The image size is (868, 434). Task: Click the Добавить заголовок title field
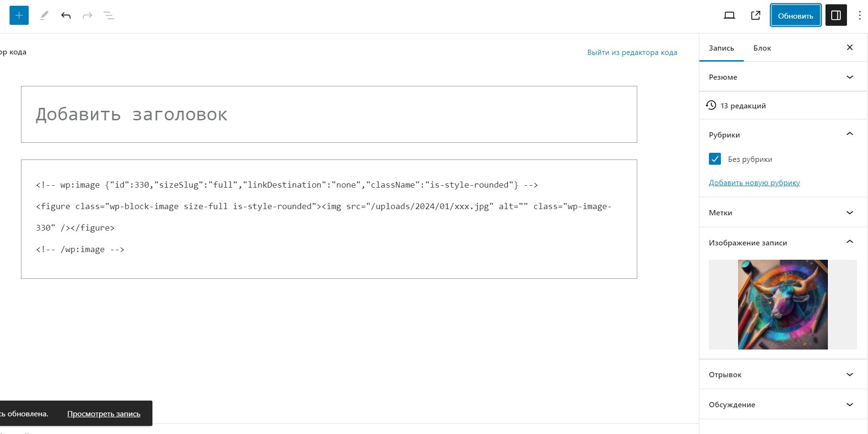tap(329, 114)
